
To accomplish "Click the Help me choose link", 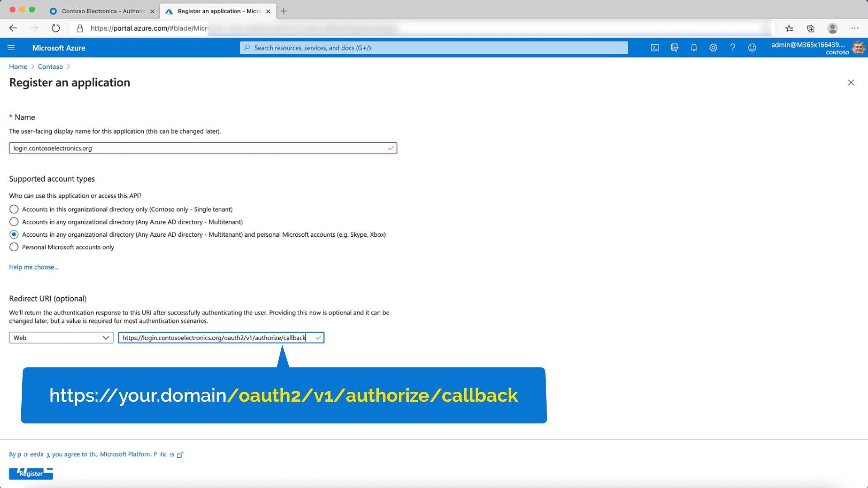I will click(33, 267).
